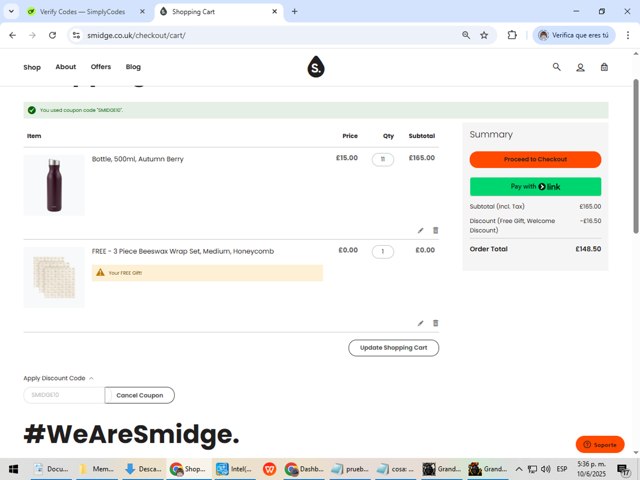Open the browser zoom magnifier icon
This screenshot has height=480, width=640.
tap(466, 35)
